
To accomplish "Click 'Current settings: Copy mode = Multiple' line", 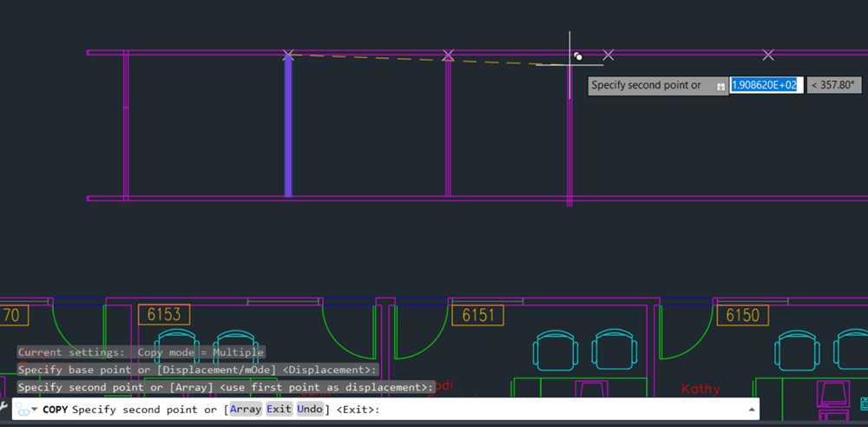I will (x=141, y=352).
